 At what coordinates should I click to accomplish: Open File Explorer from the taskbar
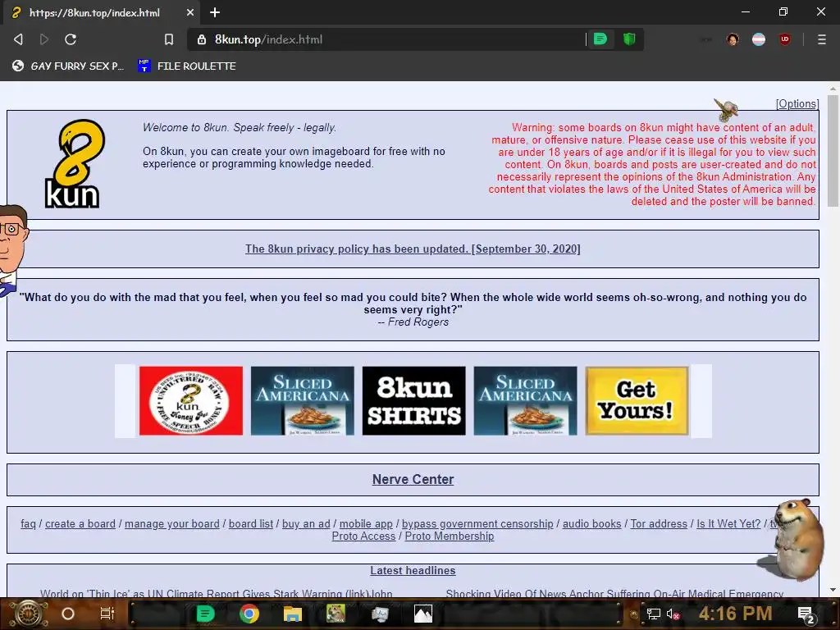[x=293, y=614]
